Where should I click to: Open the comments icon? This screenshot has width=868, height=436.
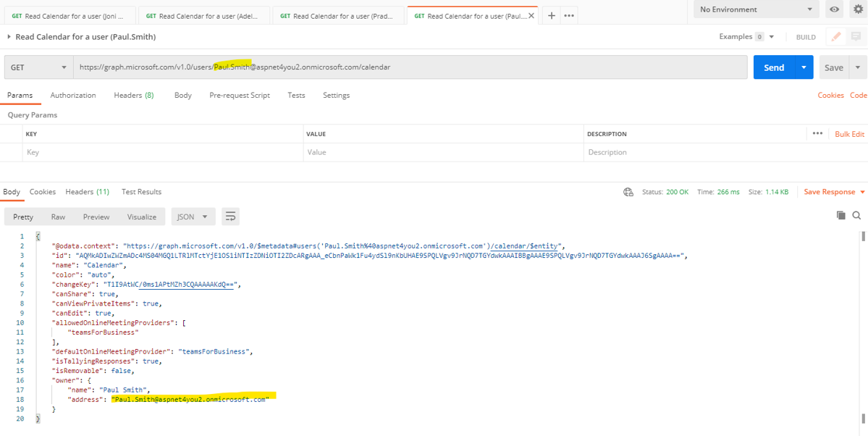856,37
